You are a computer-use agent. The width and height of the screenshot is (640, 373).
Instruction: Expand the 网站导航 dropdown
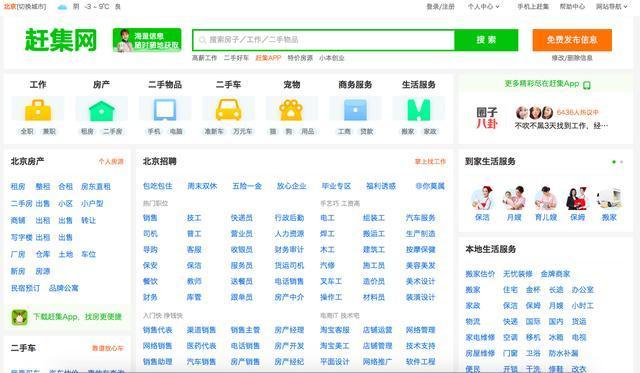click(611, 7)
